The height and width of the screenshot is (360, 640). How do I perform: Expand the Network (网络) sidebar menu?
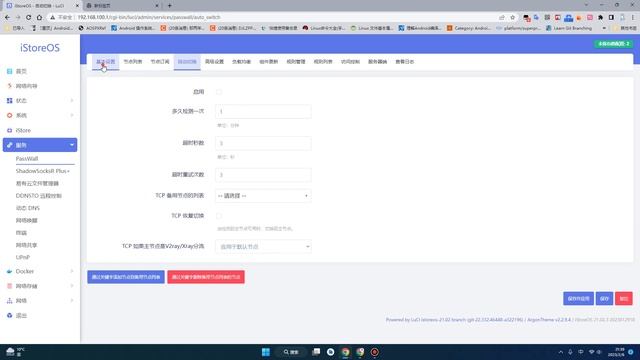point(72,300)
